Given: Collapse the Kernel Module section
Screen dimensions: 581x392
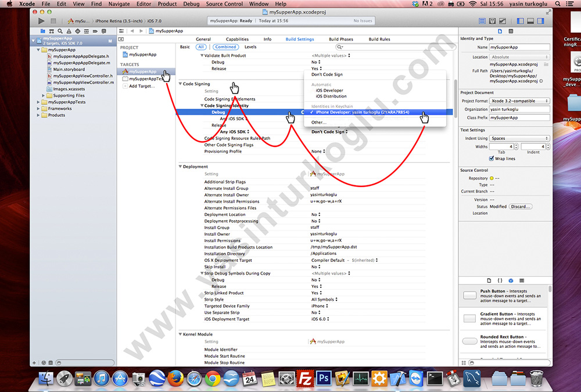Looking at the screenshot, I should tap(181, 334).
